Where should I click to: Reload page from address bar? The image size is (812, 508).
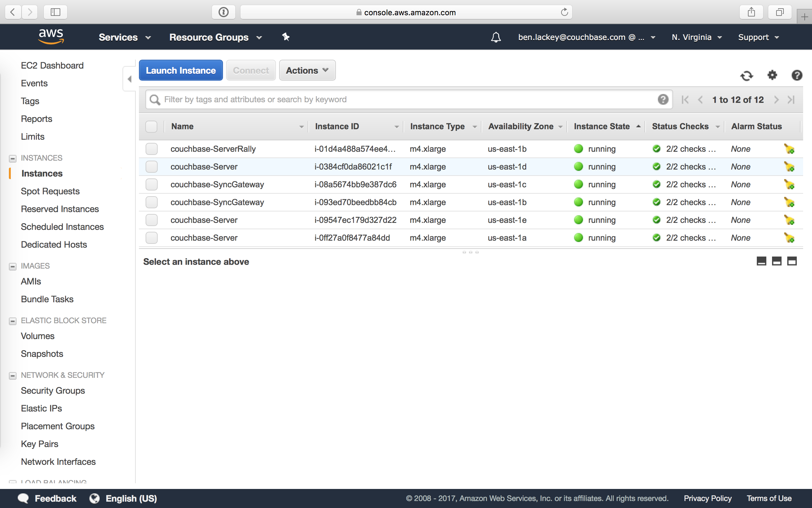tap(564, 12)
